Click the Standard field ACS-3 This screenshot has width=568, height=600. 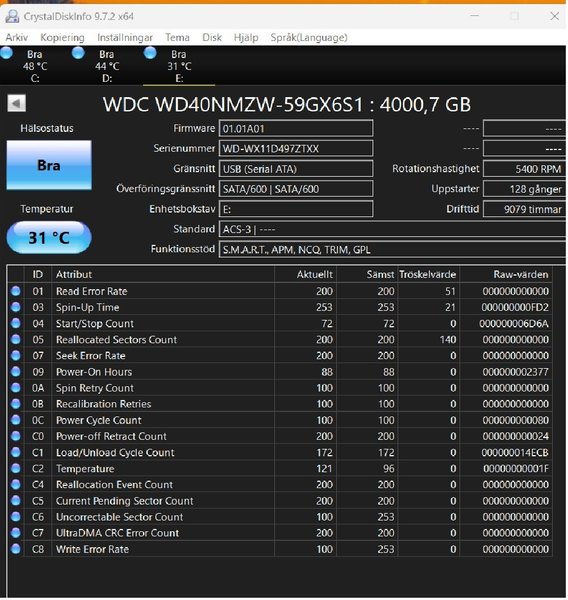click(392, 229)
